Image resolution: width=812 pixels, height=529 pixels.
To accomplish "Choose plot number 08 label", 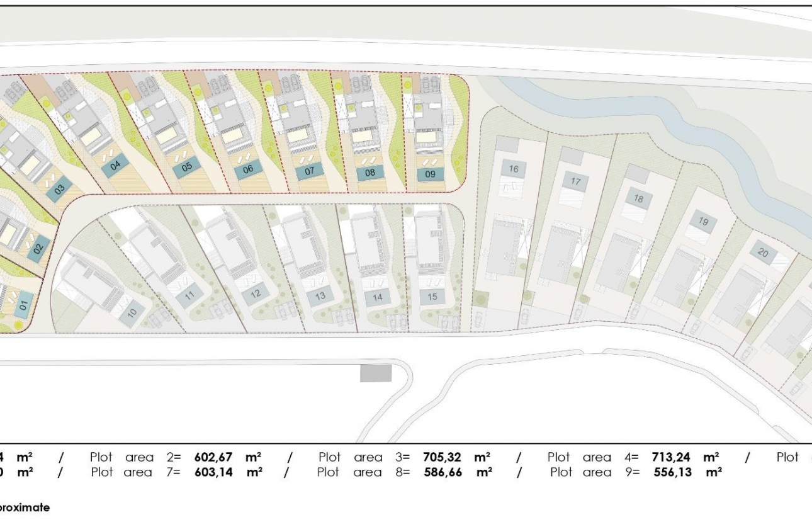I will (x=370, y=172).
